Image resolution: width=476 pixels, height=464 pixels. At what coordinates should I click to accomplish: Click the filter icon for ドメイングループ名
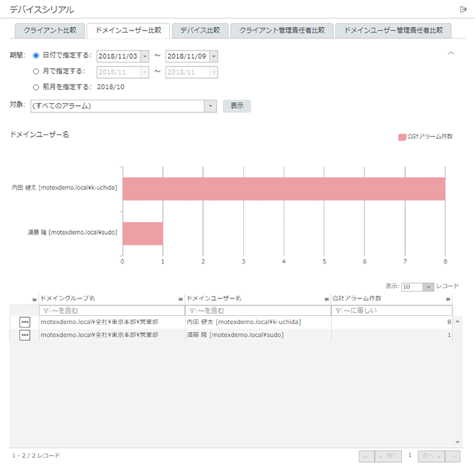[x=46, y=310]
